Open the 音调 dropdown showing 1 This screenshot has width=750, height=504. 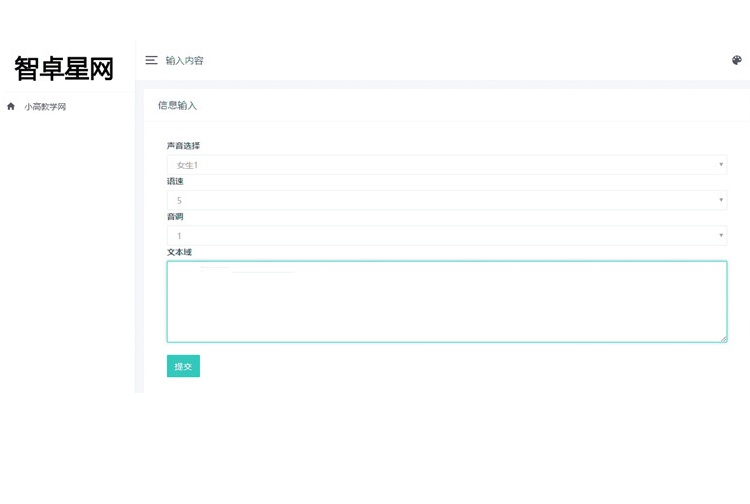click(x=440, y=236)
